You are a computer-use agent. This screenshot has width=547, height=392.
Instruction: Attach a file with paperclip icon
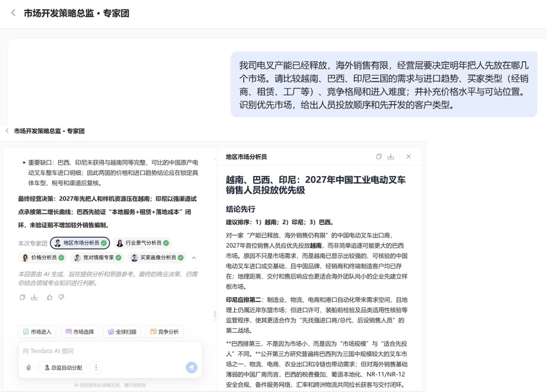[29, 368]
